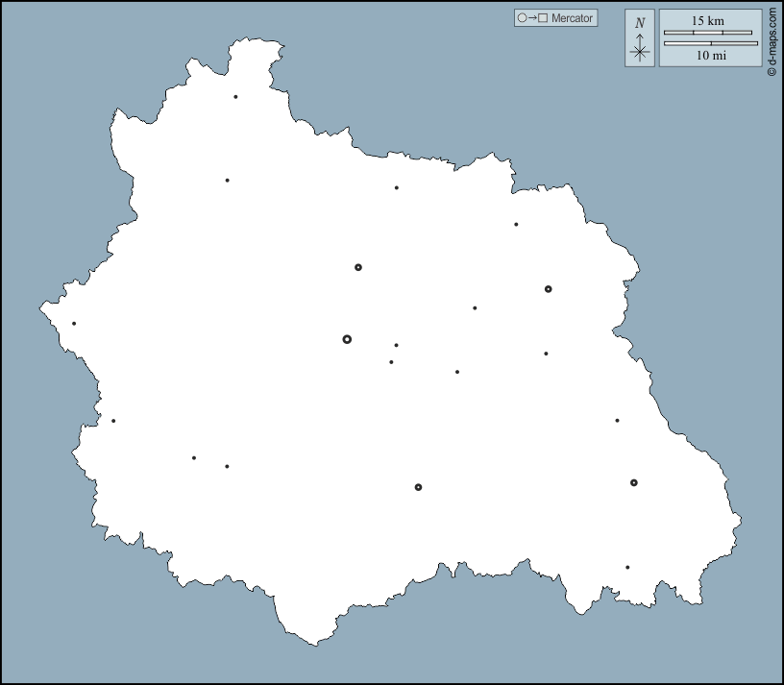
Task: Click the 15 km scale bar label
Action: [708, 20]
